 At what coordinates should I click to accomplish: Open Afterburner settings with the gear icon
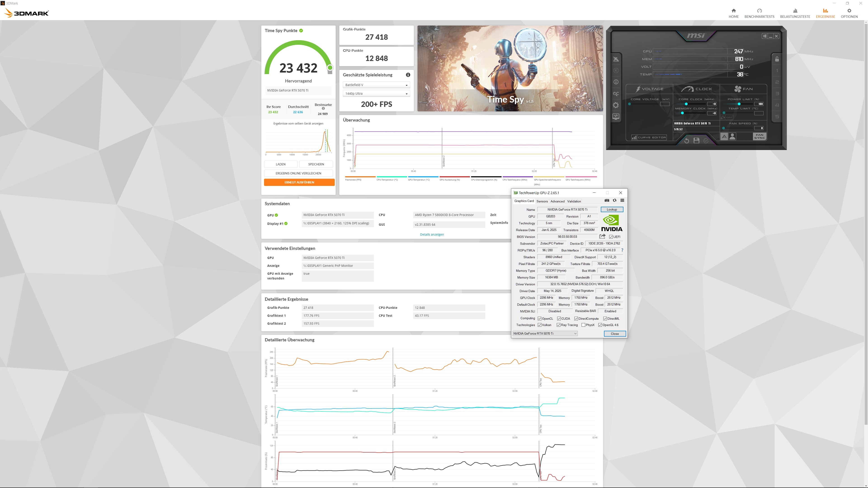(616, 105)
